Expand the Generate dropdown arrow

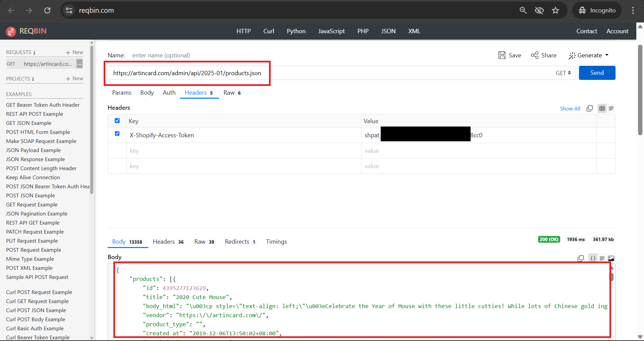pos(607,55)
